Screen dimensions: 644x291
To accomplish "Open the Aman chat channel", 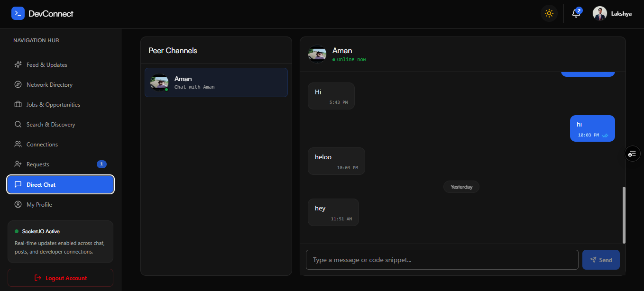I will tap(216, 82).
